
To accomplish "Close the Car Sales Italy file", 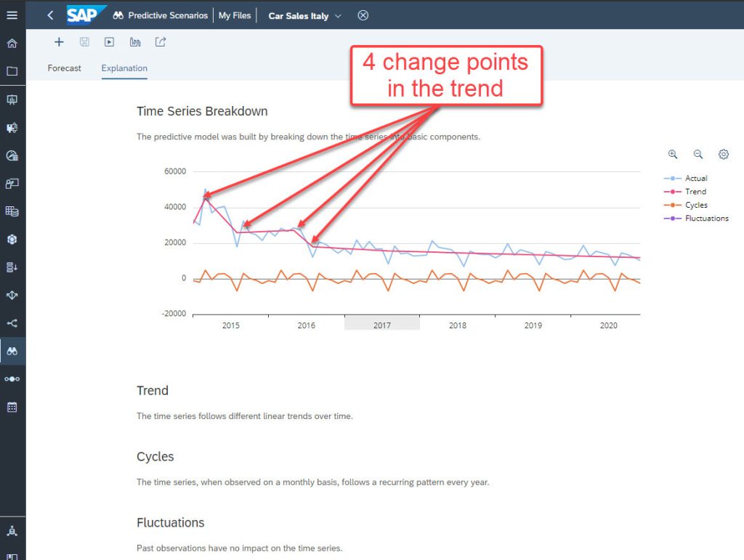I will [363, 16].
